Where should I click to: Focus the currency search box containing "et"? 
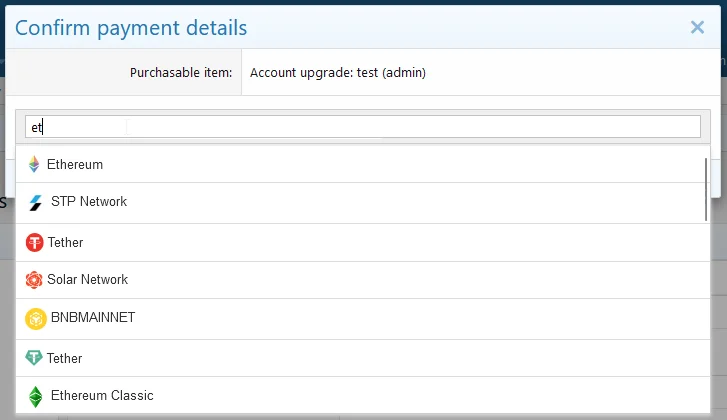(x=362, y=127)
